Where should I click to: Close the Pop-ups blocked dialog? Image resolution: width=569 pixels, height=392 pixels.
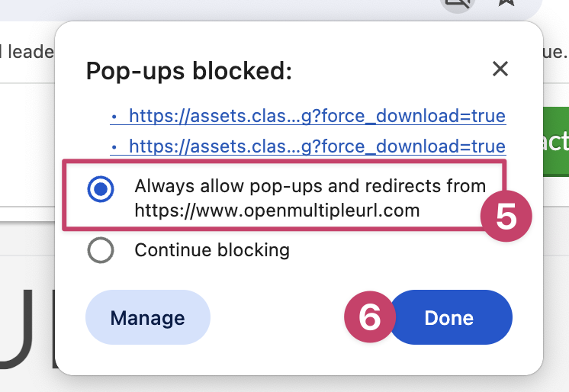[x=500, y=69]
